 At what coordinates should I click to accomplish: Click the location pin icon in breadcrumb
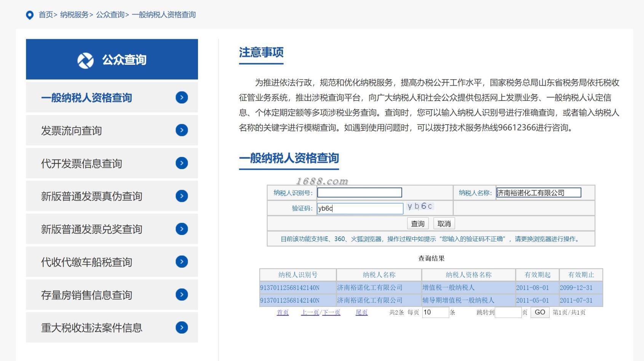(29, 15)
